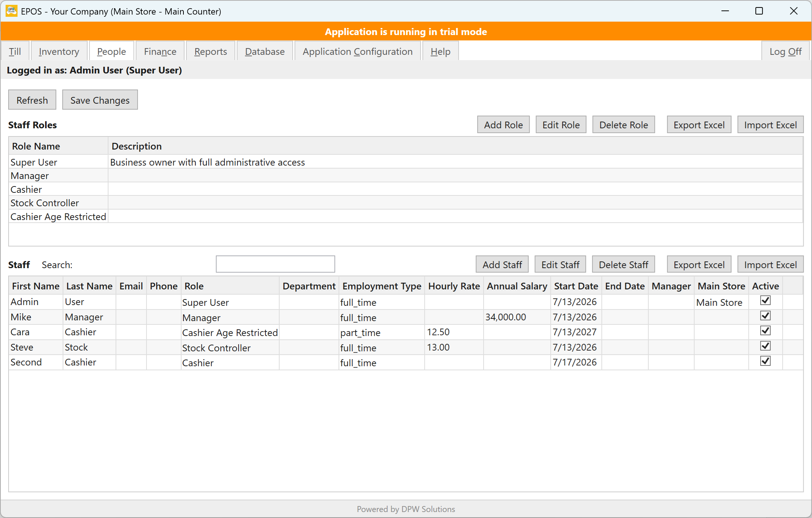Open the Inventory tab
Screen dimensions: 812x518
pos(59,51)
